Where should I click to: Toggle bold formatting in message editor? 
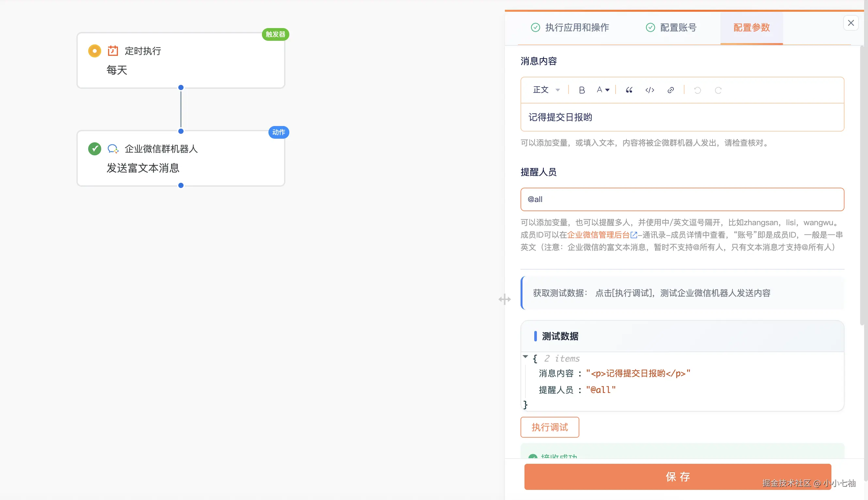coord(582,90)
